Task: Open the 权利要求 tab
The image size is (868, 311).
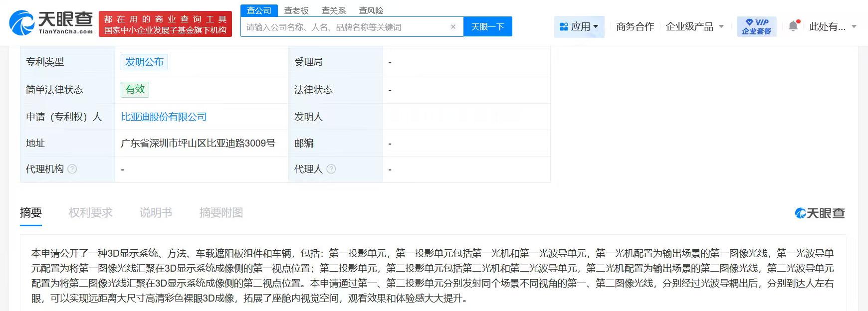Action: click(90, 213)
